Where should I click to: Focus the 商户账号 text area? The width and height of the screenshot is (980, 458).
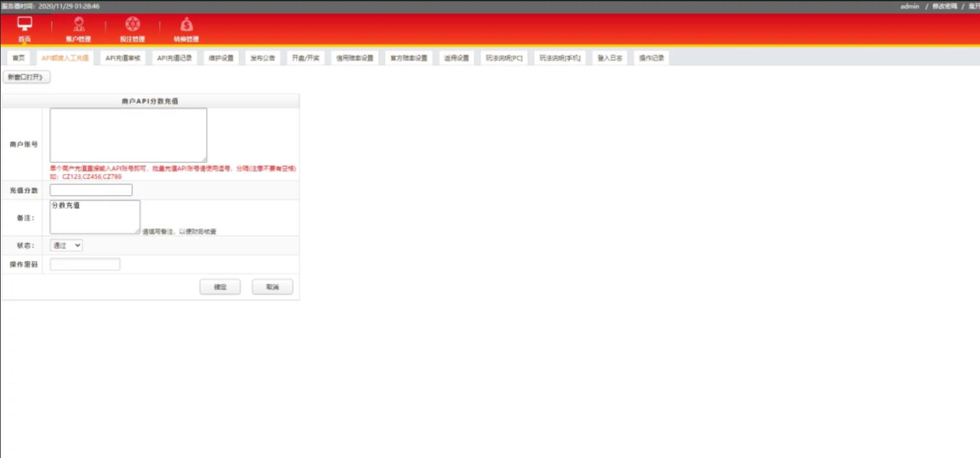[128, 135]
